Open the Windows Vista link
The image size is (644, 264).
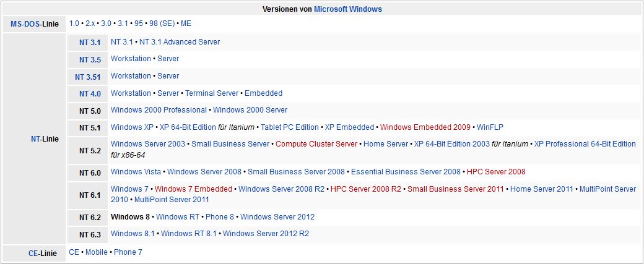coord(136,172)
